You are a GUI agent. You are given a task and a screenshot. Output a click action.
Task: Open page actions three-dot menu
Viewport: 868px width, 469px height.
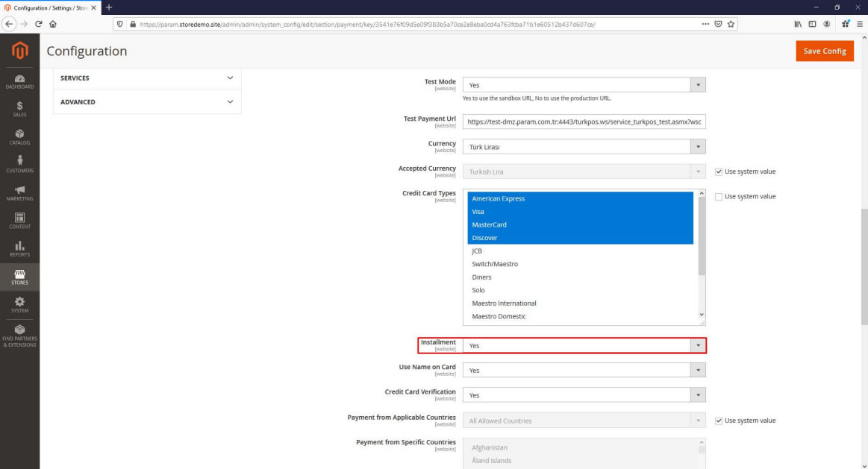pos(705,24)
